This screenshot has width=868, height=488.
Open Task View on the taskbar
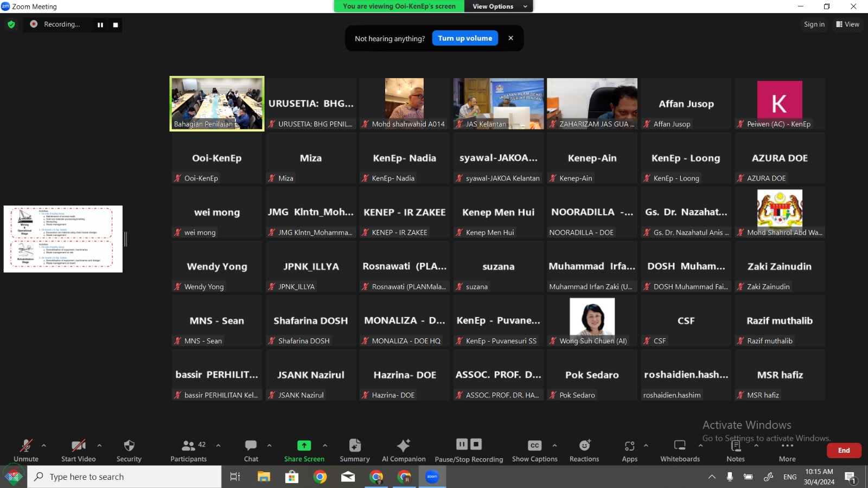[x=235, y=477]
